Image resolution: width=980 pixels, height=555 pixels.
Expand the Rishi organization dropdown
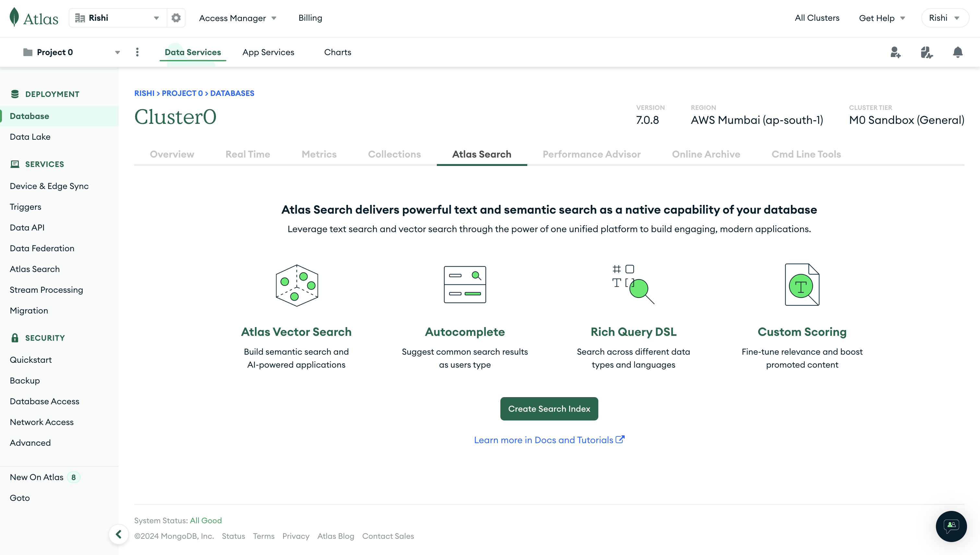156,18
